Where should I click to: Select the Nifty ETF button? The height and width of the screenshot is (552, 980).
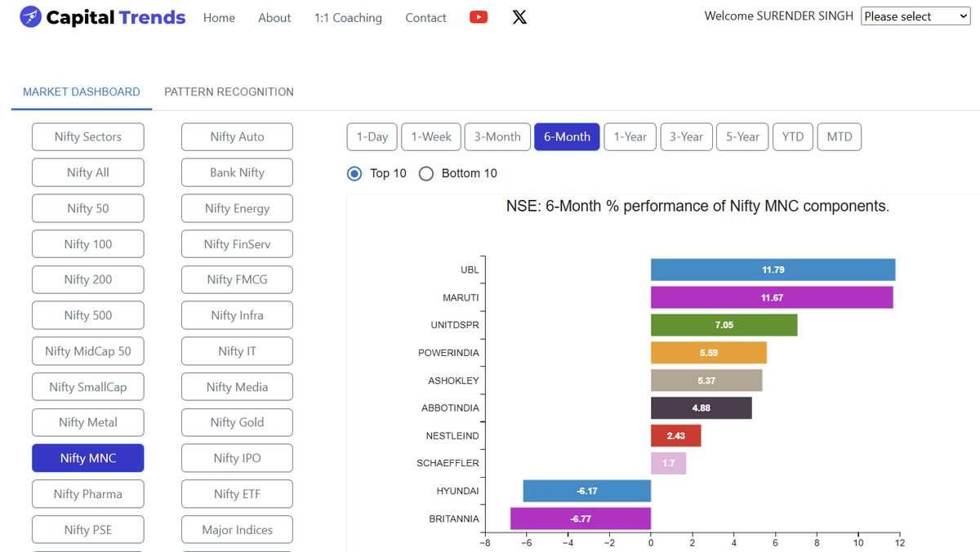pos(237,494)
